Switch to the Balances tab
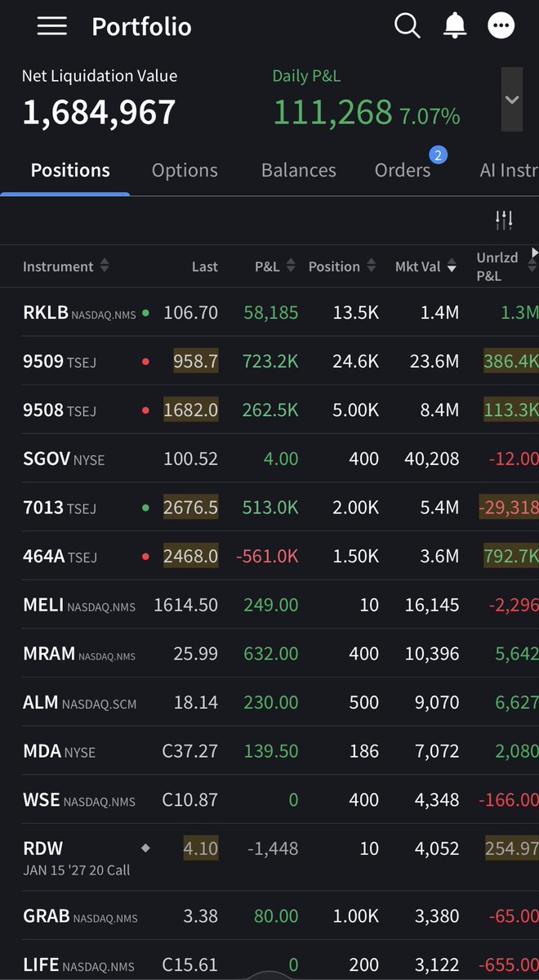The image size is (539, 980). (x=299, y=170)
